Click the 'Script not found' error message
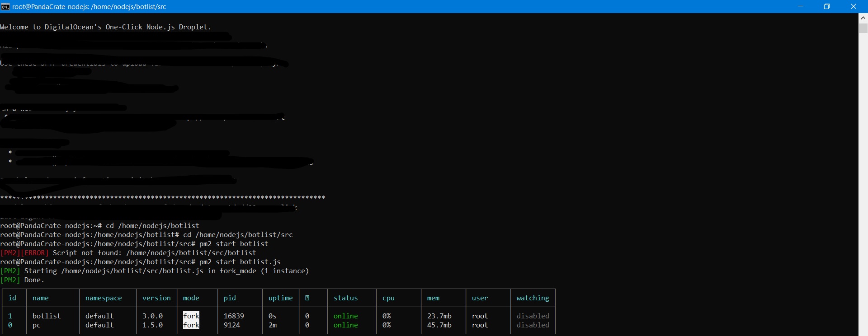The image size is (868, 336). point(155,253)
